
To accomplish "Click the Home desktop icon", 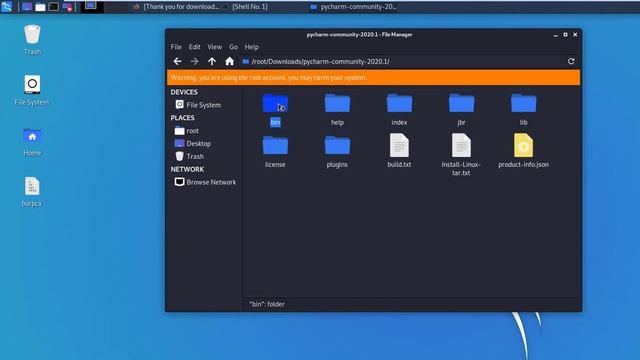I will tap(32, 142).
